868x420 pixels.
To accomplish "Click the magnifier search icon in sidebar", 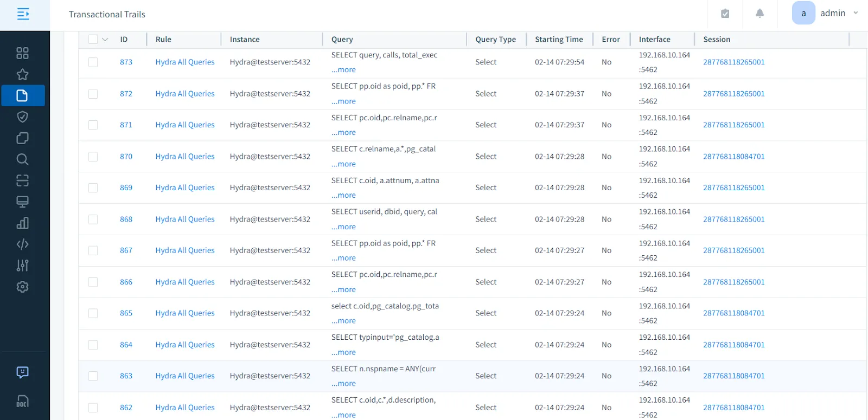I will click(22, 159).
